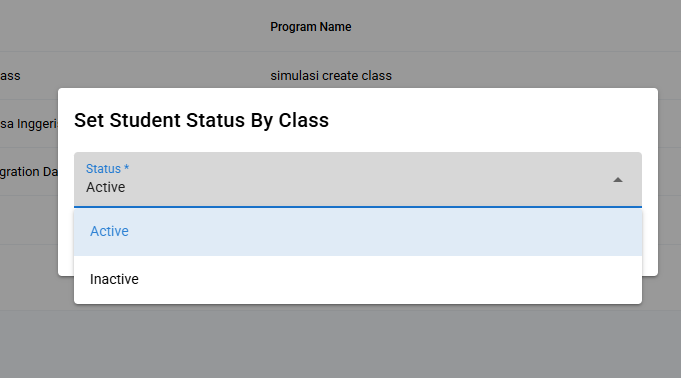Collapse the Status dropdown using its arrow icon
Viewport: 681px width, 378px height.
(x=618, y=180)
